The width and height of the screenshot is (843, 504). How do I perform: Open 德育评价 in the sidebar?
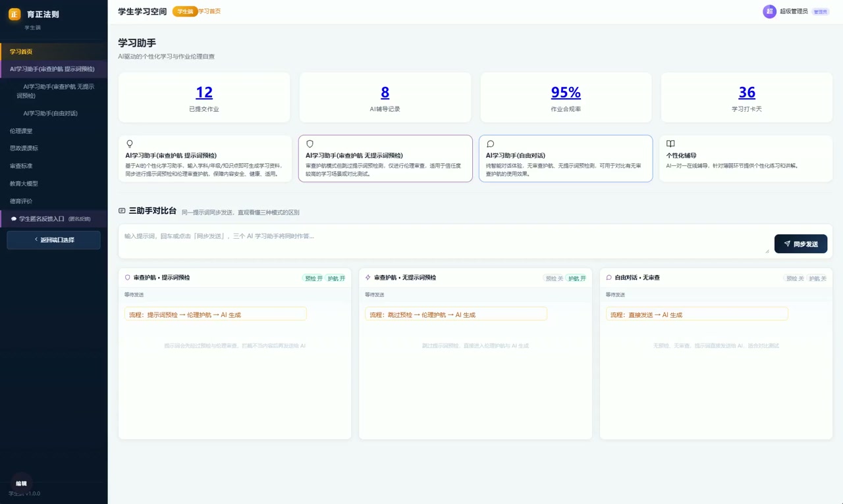[54, 201]
